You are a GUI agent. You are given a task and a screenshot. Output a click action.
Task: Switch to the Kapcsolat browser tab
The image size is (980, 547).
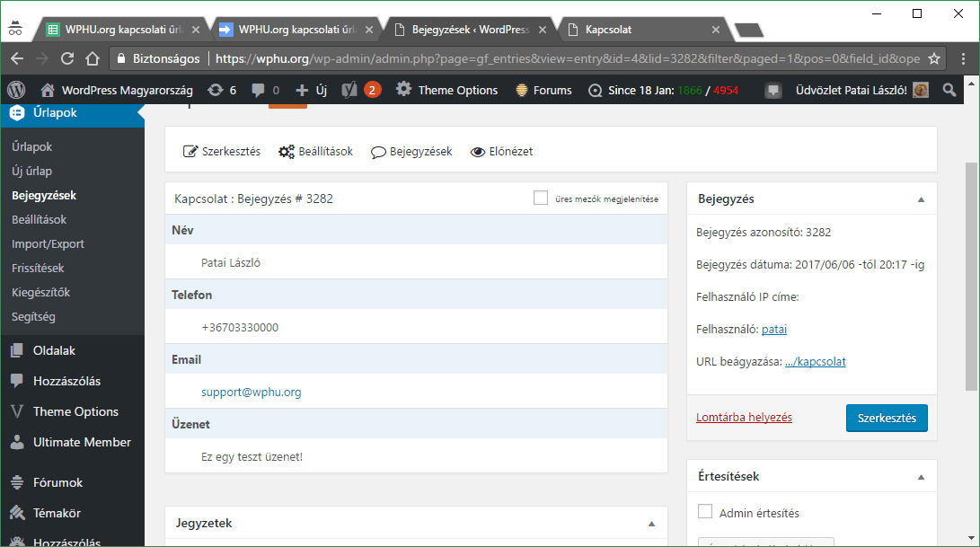point(640,30)
